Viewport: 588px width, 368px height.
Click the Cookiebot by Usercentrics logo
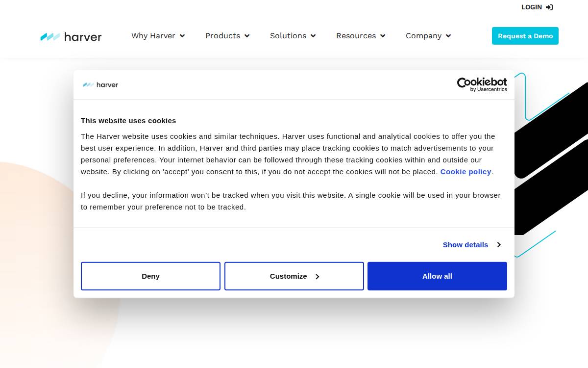(482, 84)
